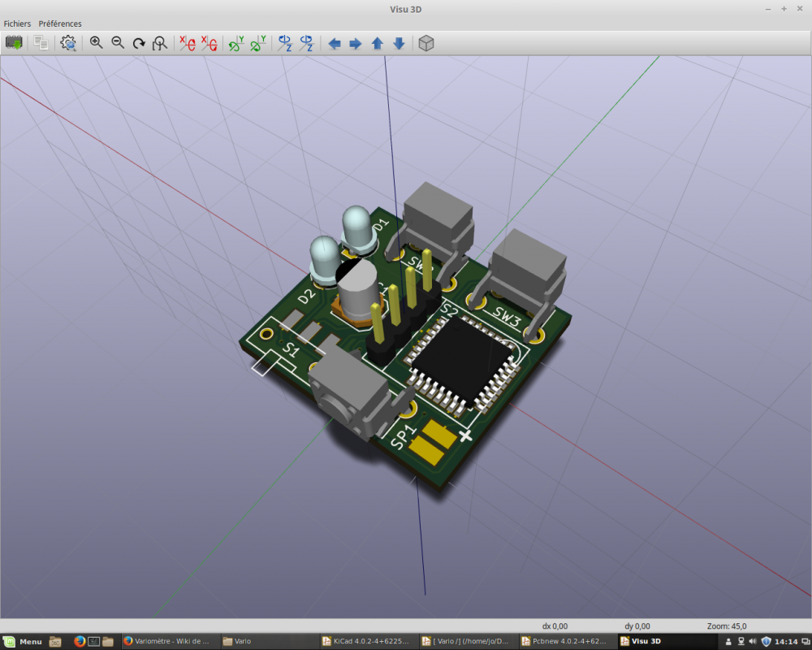Show the desktop icon beside Menu

[55, 641]
